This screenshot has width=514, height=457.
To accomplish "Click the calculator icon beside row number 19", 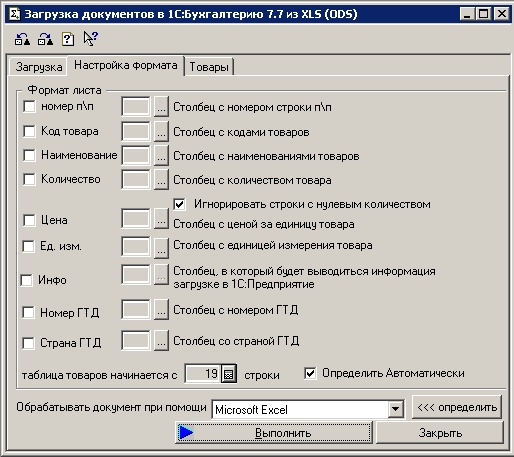I will (x=229, y=374).
